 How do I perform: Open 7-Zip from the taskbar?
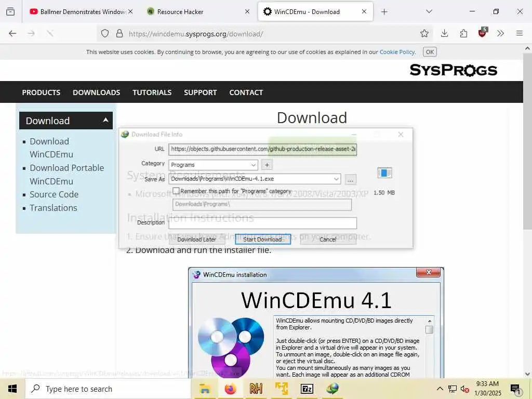pyautogui.click(x=307, y=389)
